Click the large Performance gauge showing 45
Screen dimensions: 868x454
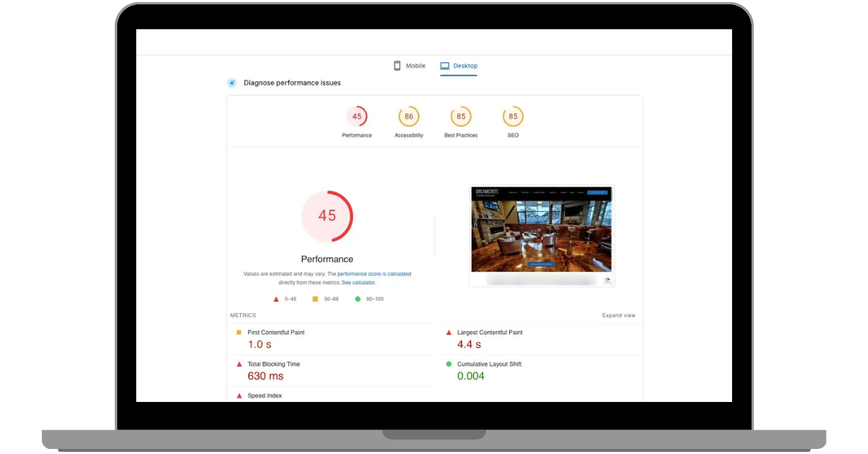pyautogui.click(x=327, y=216)
